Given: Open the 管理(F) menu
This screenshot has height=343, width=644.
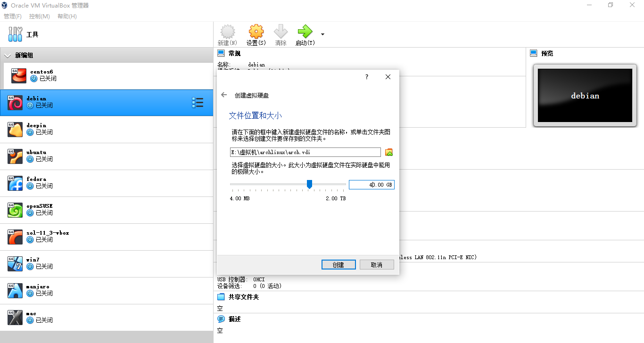Looking at the screenshot, I should coord(13,16).
